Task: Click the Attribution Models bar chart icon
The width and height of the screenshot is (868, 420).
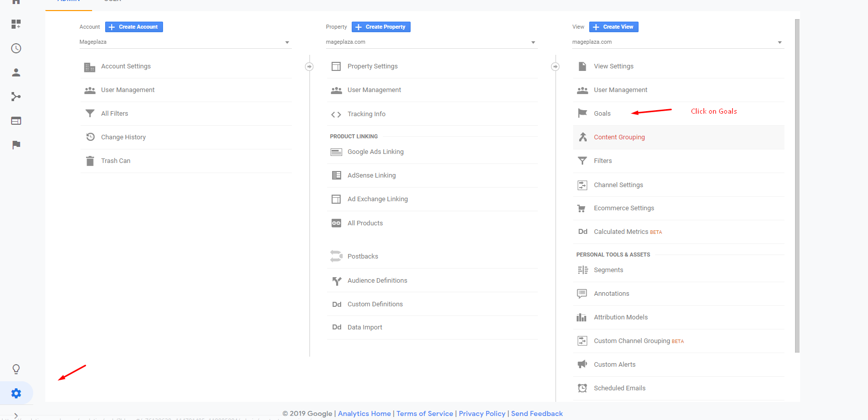Action: (582, 317)
